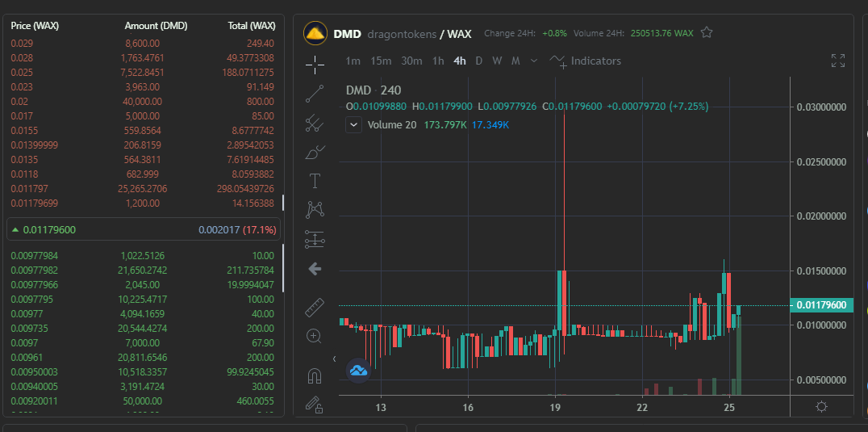Select the sell order at price 0.02
This screenshot has height=432, width=868.
click(144, 102)
